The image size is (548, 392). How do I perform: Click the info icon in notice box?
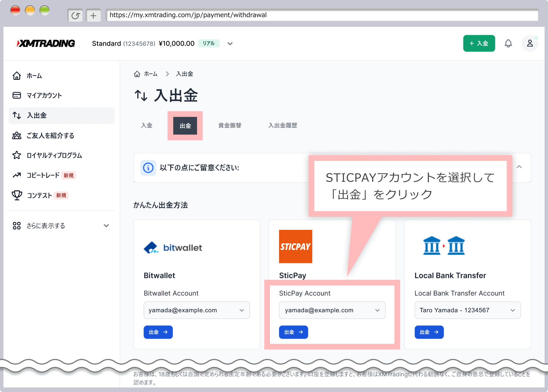pos(148,168)
